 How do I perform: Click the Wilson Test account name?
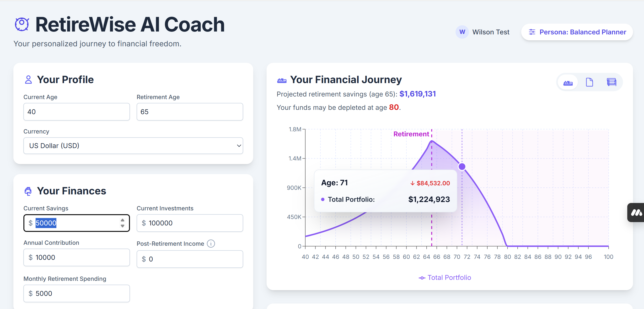pos(490,32)
